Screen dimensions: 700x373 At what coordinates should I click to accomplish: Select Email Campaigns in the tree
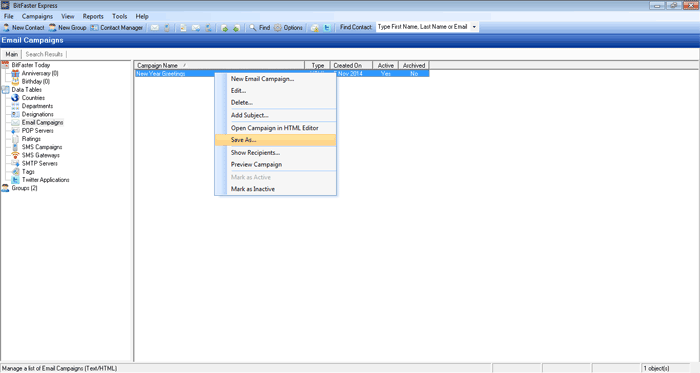pyautogui.click(x=38, y=122)
